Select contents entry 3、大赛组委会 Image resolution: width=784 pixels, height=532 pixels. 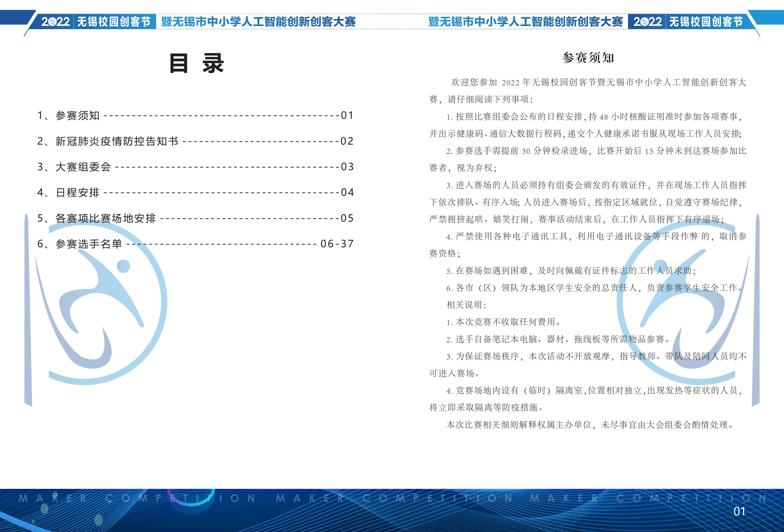[195, 167]
